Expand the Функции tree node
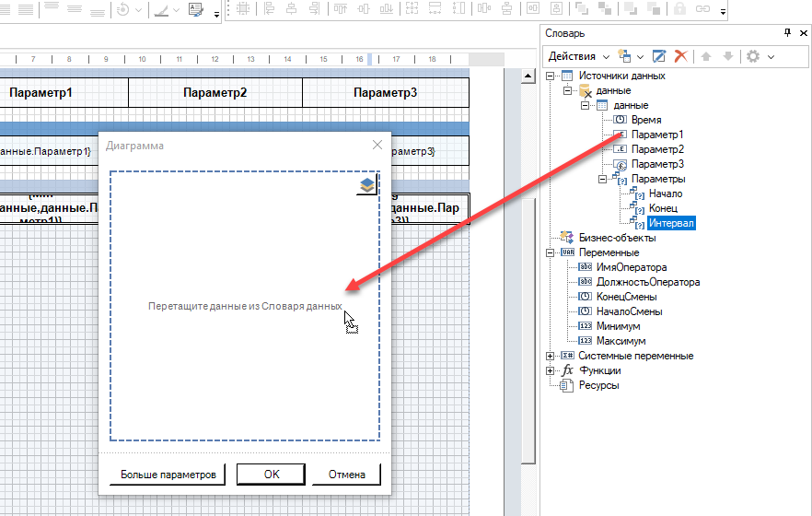 click(x=550, y=371)
